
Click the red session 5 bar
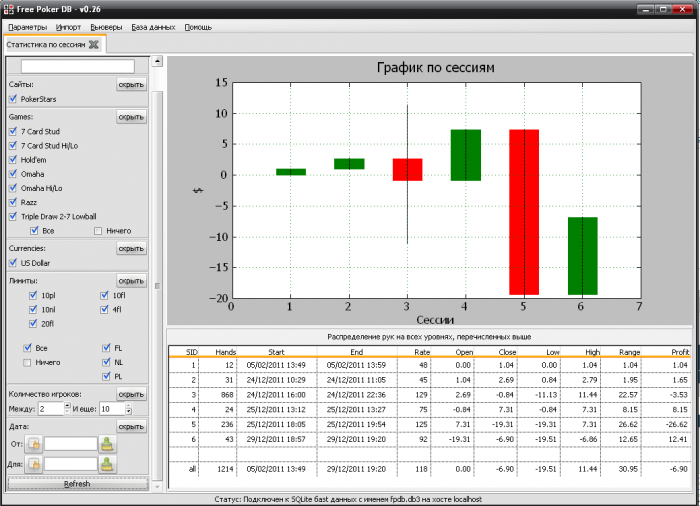point(524,212)
